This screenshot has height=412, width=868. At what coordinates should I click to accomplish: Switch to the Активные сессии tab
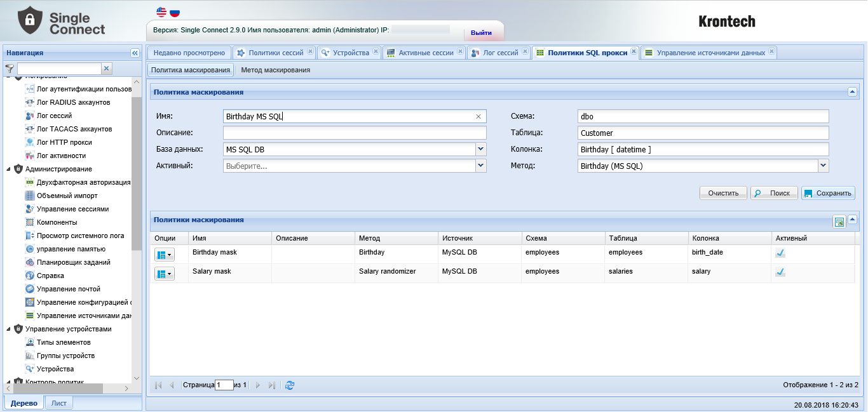[425, 53]
